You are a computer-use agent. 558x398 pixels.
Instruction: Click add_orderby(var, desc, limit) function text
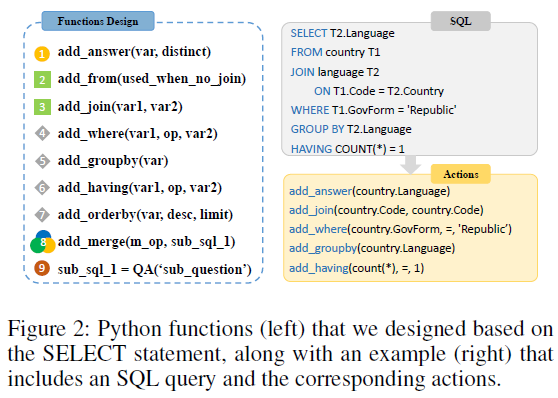click(145, 215)
